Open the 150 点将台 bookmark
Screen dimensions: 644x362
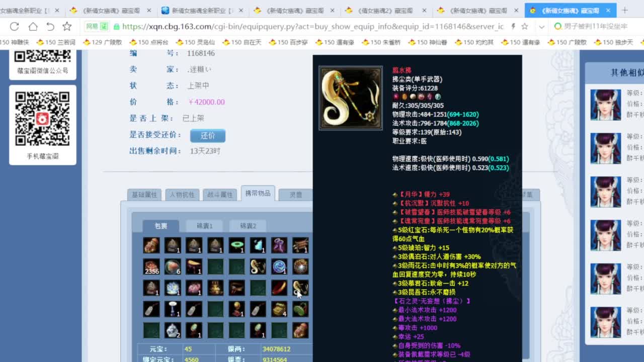(149, 43)
